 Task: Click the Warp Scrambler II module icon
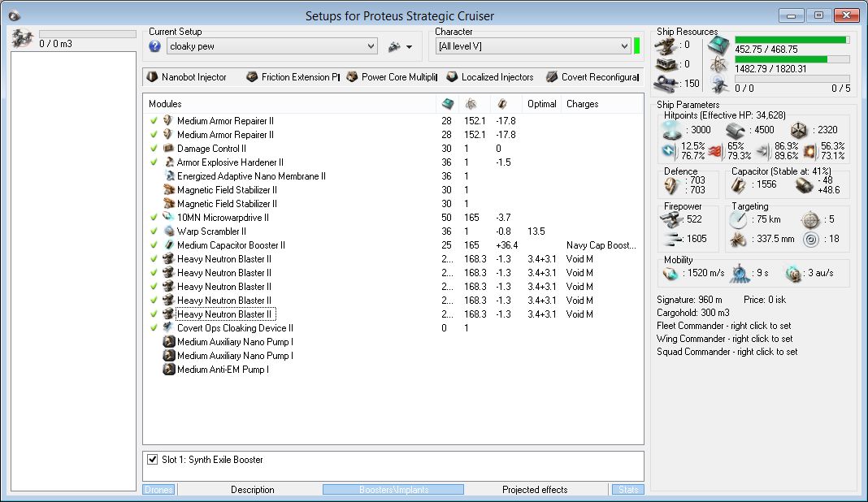(x=169, y=232)
